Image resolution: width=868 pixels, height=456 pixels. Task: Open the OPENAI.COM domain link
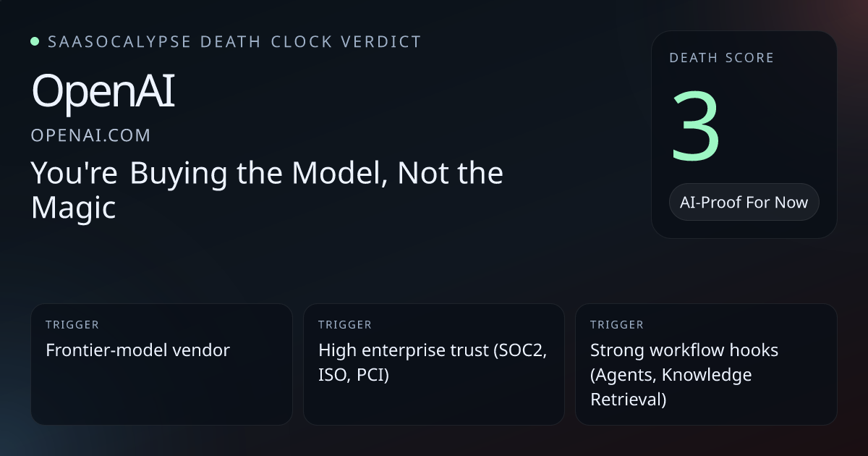pyautogui.click(x=91, y=135)
